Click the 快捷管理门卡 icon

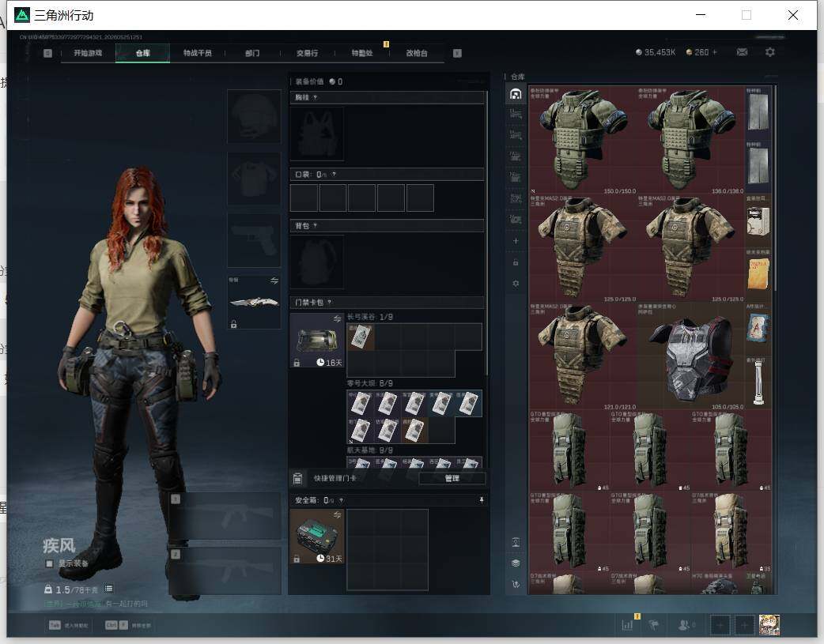pyautogui.click(x=297, y=478)
